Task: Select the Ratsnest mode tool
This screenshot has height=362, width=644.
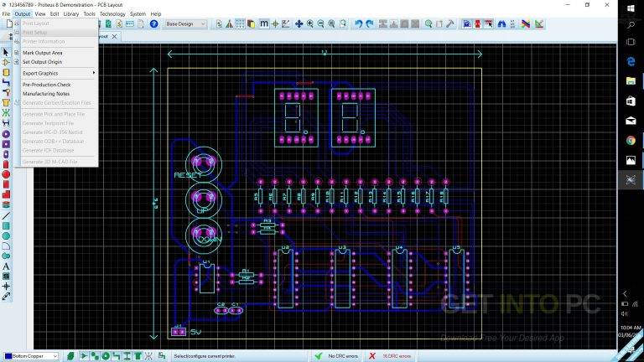Action: pyautogui.click(x=5, y=113)
